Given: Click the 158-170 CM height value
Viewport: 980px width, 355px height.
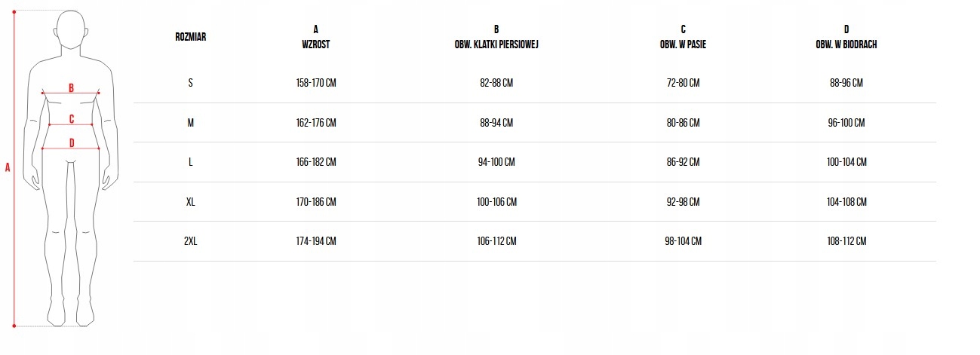Looking at the screenshot, I should coord(316,83).
